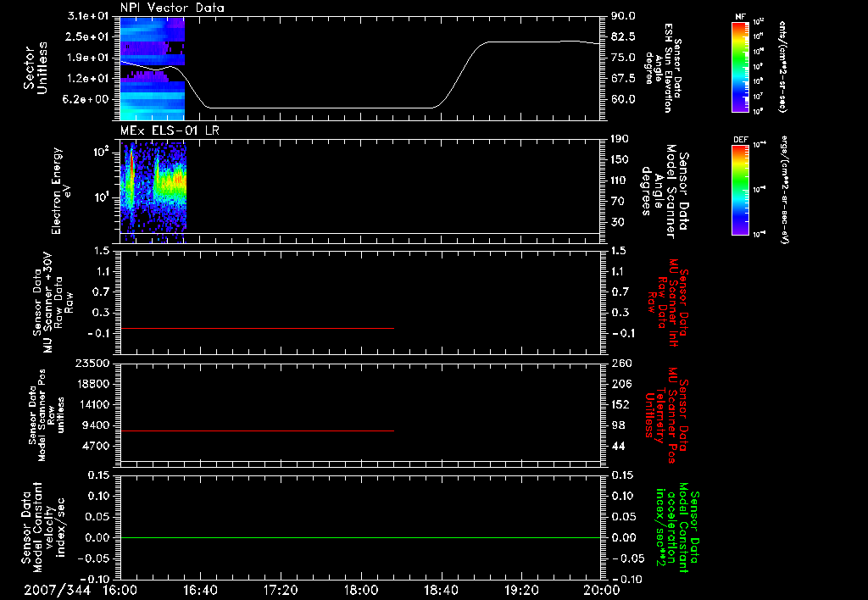
Task: Click the '150' scanner angle tick label
Action: [620, 159]
